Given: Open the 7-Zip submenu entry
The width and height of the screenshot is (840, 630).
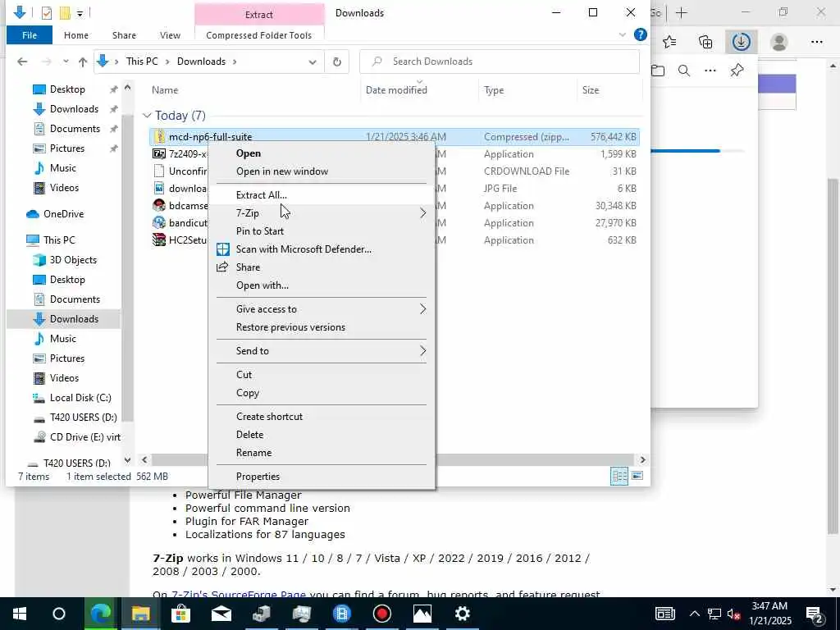Looking at the screenshot, I should pyautogui.click(x=322, y=213).
